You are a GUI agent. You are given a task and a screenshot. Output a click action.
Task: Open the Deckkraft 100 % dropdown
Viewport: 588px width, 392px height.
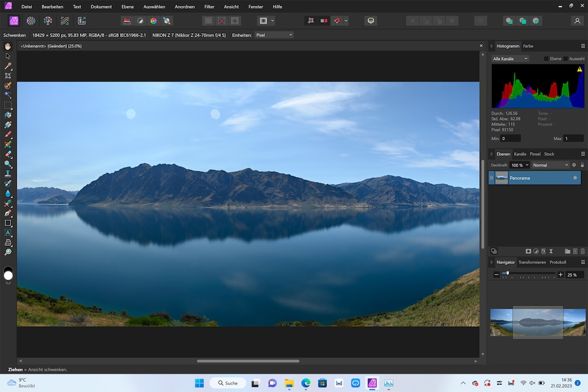click(x=520, y=165)
